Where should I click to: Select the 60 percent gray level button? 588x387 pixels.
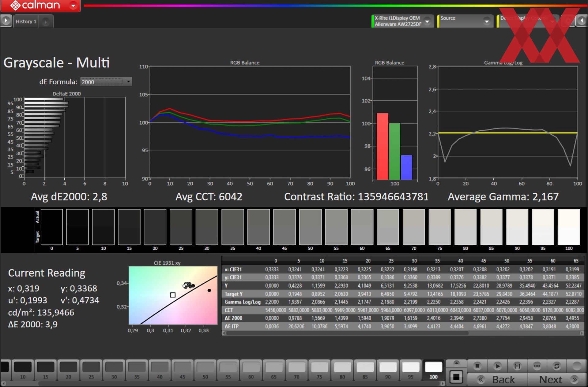click(251, 370)
